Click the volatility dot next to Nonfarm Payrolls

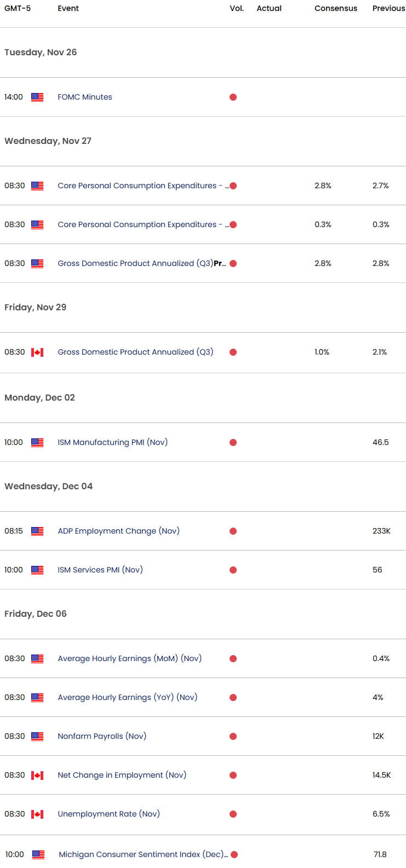233,736
